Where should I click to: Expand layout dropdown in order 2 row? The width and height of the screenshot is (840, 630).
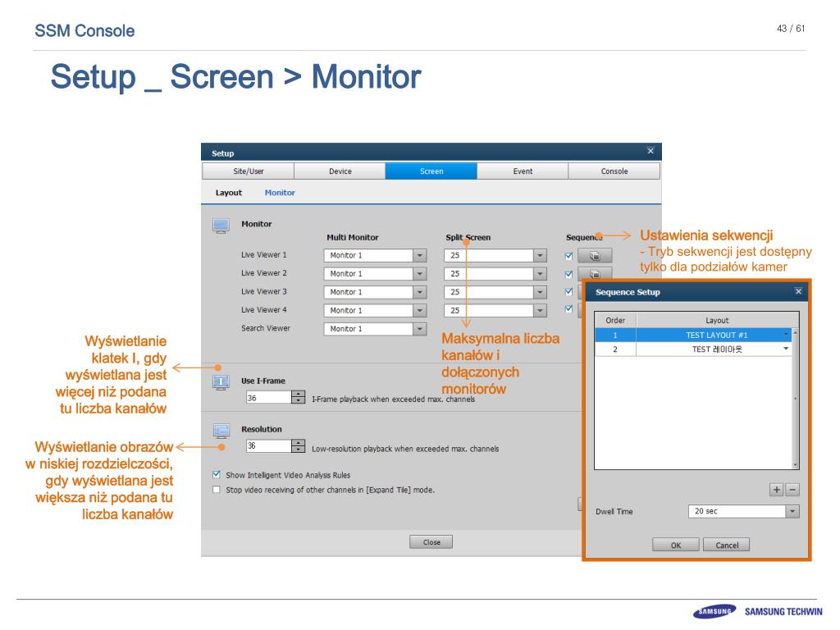click(x=786, y=349)
